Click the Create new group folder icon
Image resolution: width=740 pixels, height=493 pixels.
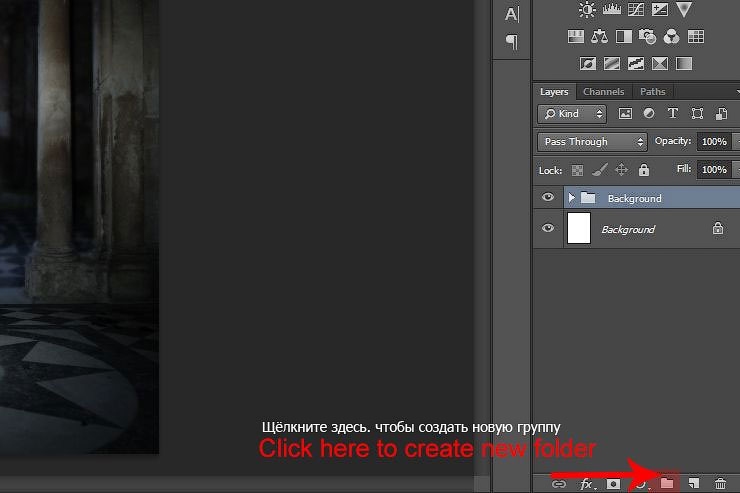pos(667,484)
